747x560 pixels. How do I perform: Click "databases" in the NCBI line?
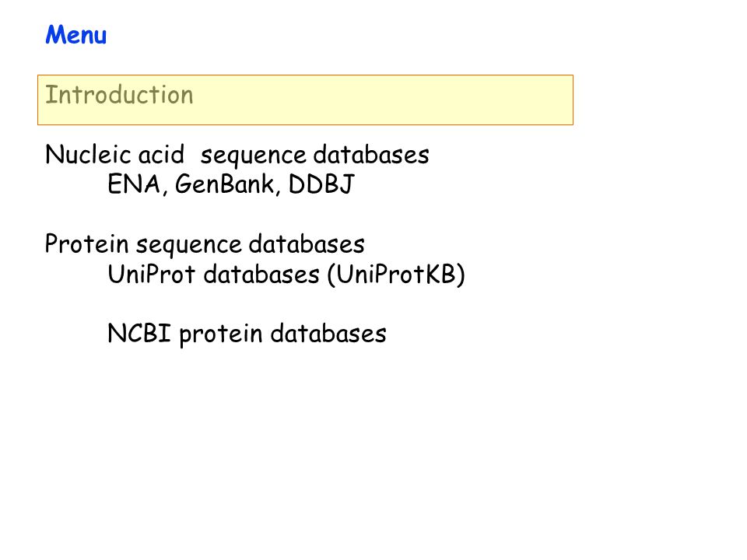pos(328,334)
